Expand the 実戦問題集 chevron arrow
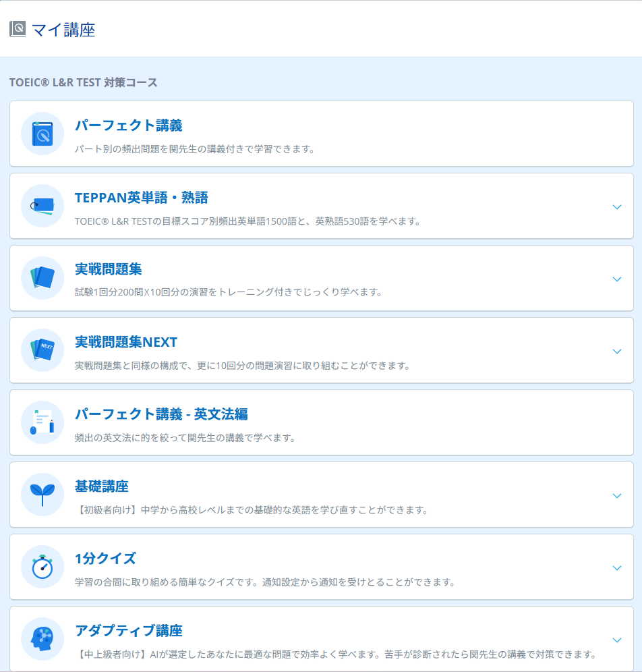The height and width of the screenshot is (672, 642). tap(616, 279)
